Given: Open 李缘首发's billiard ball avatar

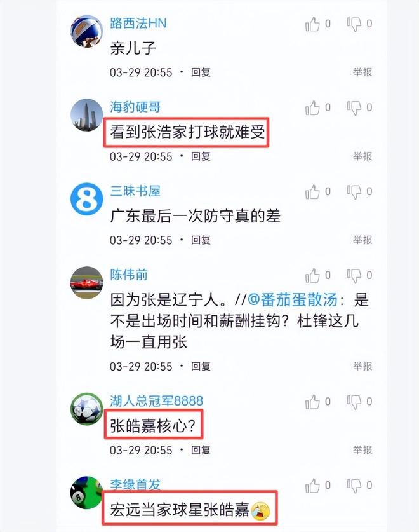Looking at the screenshot, I should pyautogui.click(x=86, y=493).
